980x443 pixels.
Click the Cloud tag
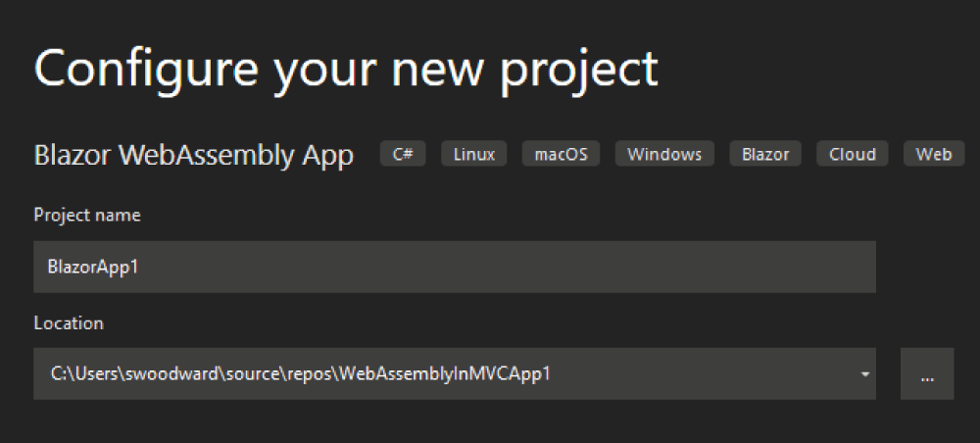(852, 154)
